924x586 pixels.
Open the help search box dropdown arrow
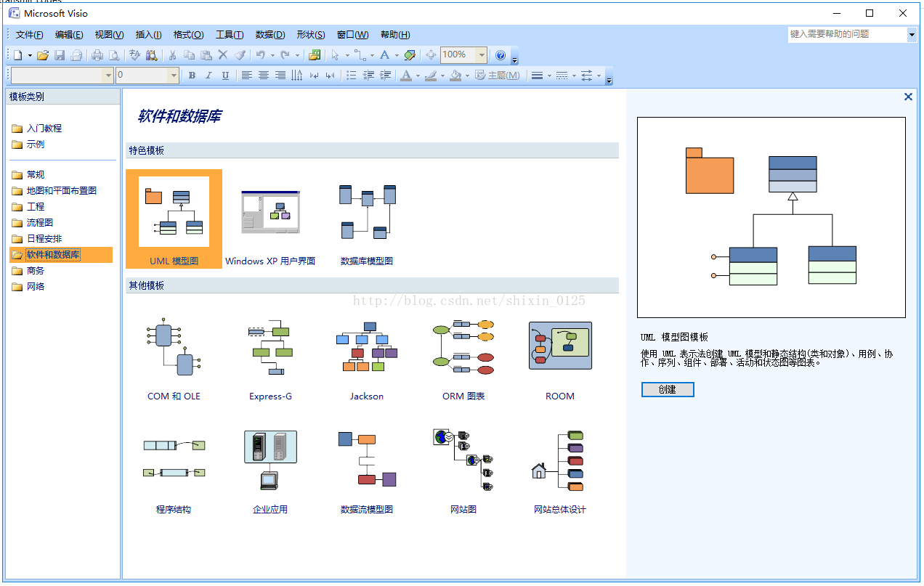point(912,34)
